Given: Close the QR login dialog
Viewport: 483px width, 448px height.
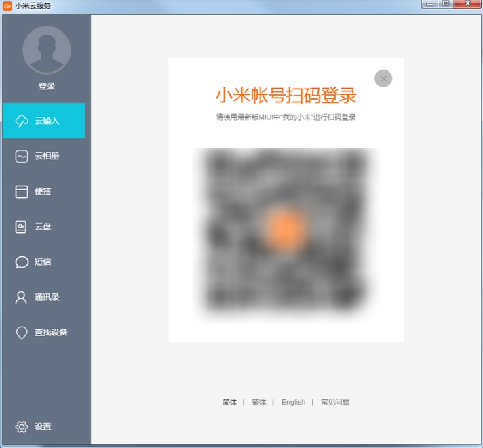Looking at the screenshot, I should 383,79.
